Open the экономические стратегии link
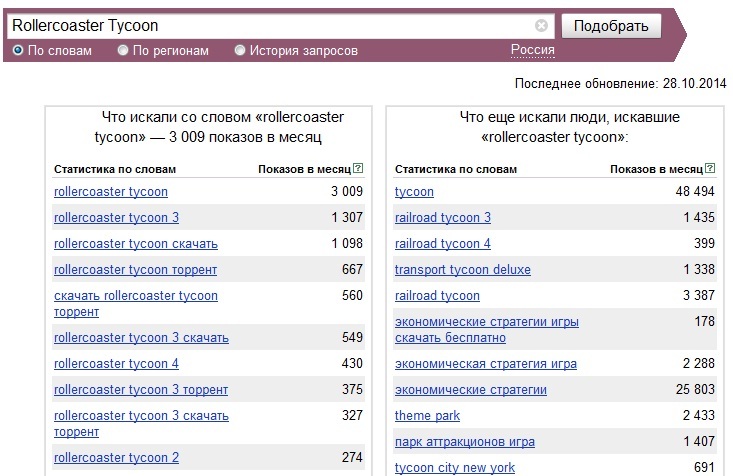This screenshot has width=733, height=476. [471, 390]
